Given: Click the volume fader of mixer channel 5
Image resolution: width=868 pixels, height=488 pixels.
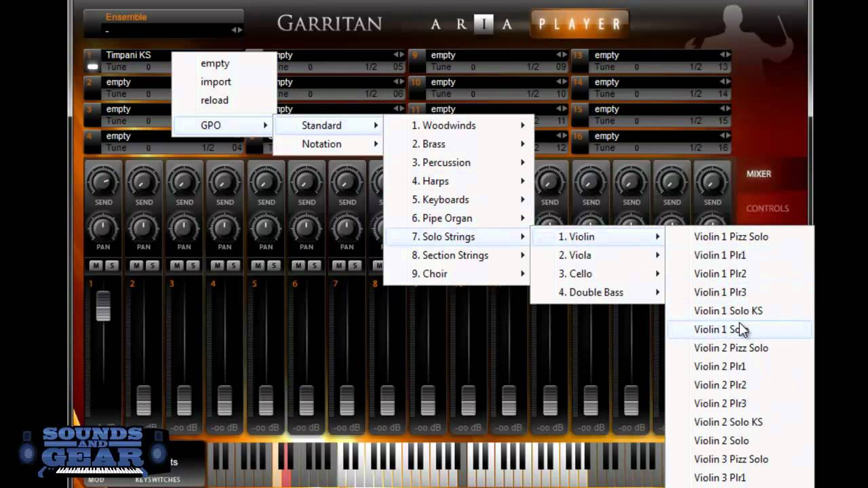Looking at the screenshot, I should [x=266, y=400].
